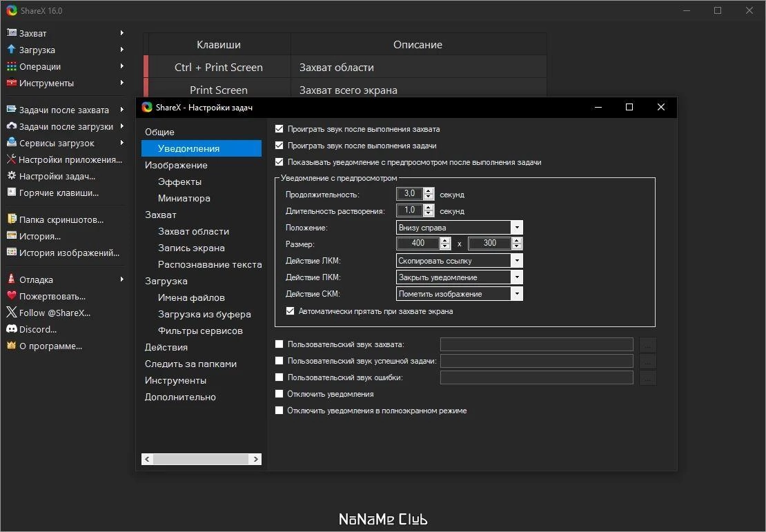The height and width of the screenshot is (532, 766).
Task: Expand the Отладка submenu arrow
Action: pos(122,279)
